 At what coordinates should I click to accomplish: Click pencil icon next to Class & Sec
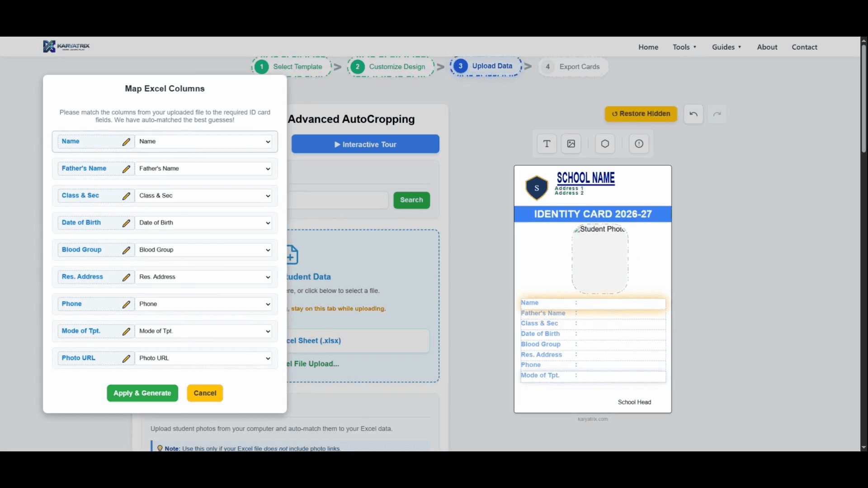126,196
